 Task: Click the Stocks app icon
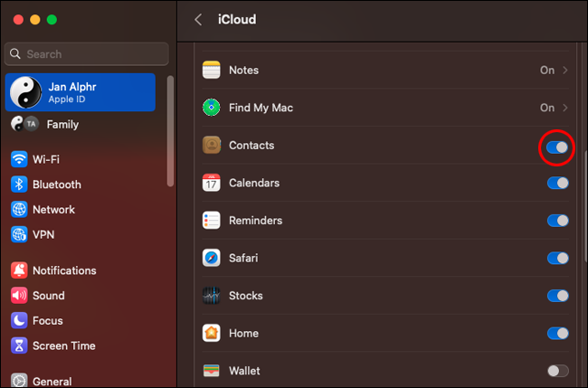(211, 296)
